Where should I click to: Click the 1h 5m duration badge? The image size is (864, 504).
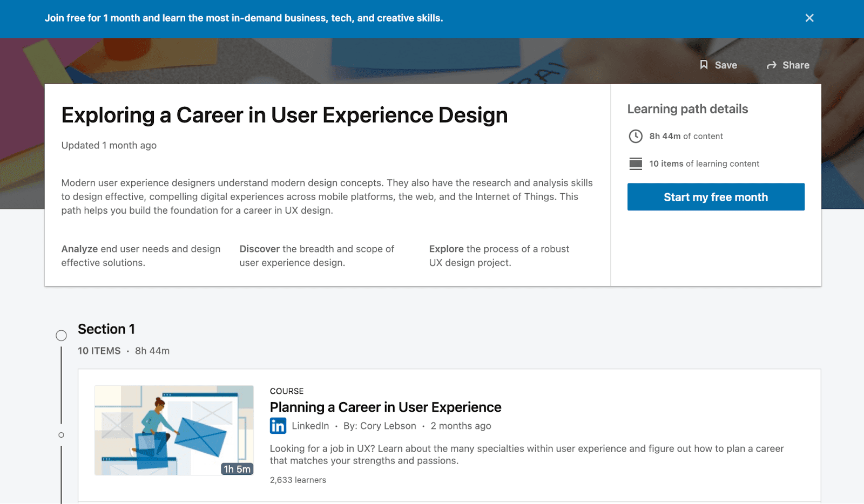click(237, 469)
